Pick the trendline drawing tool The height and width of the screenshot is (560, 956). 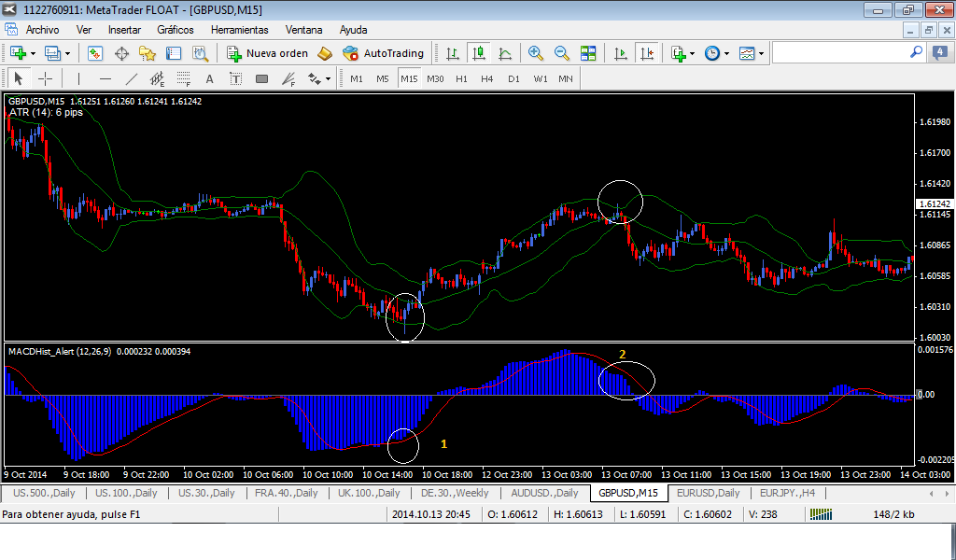[x=132, y=78]
